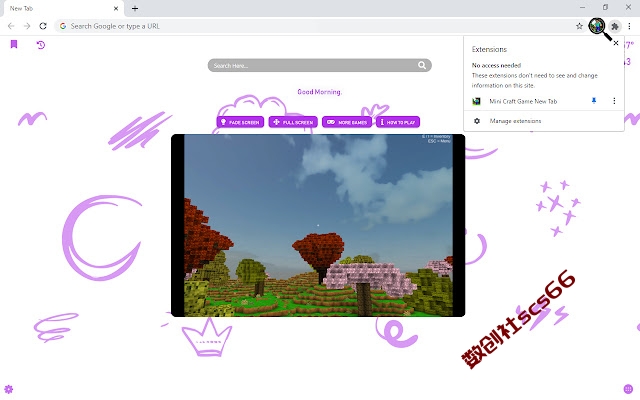Open the purple bookmarks icon
The height and width of the screenshot is (400, 640).
[14, 44]
